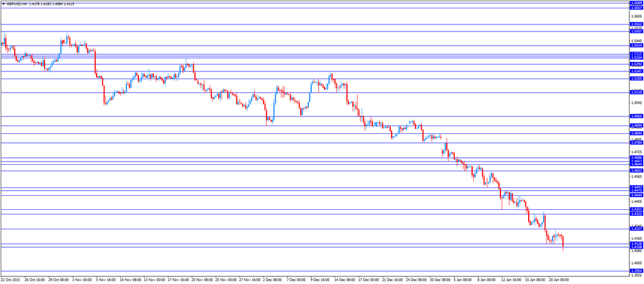
Task: Select the 1.5552 price level label
Action: [636, 24]
